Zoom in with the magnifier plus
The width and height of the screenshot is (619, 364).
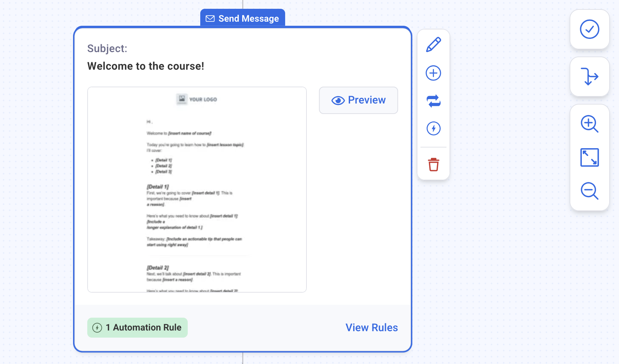pos(589,124)
